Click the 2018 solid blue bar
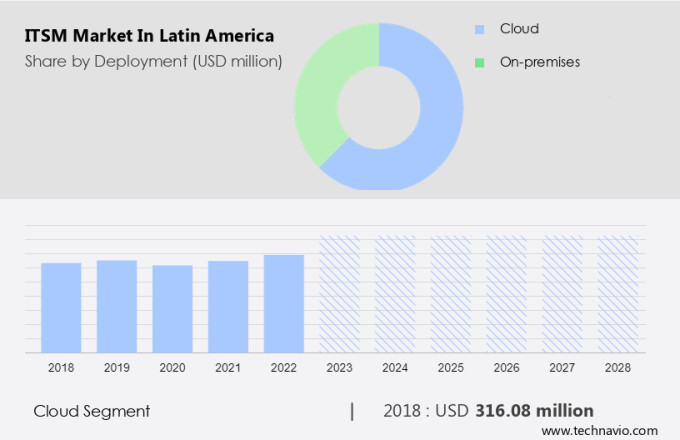Image resolution: width=680 pixels, height=440 pixels. pyautogui.click(x=61, y=307)
